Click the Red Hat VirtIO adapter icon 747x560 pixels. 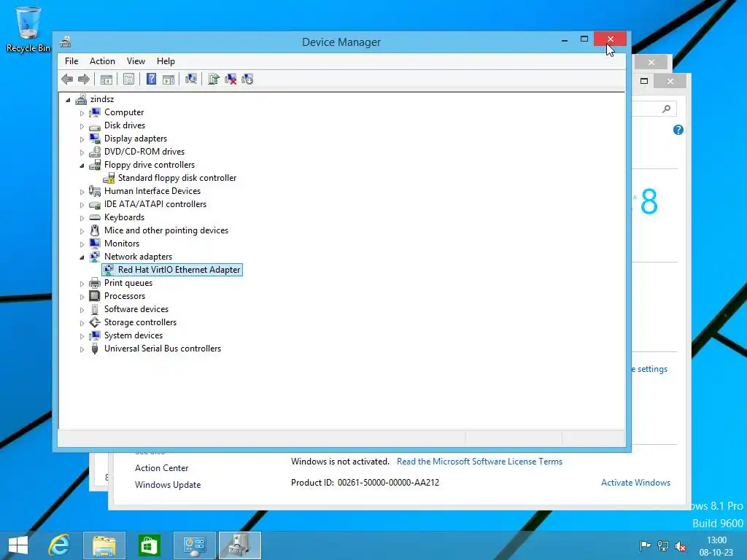[x=109, y=270]
